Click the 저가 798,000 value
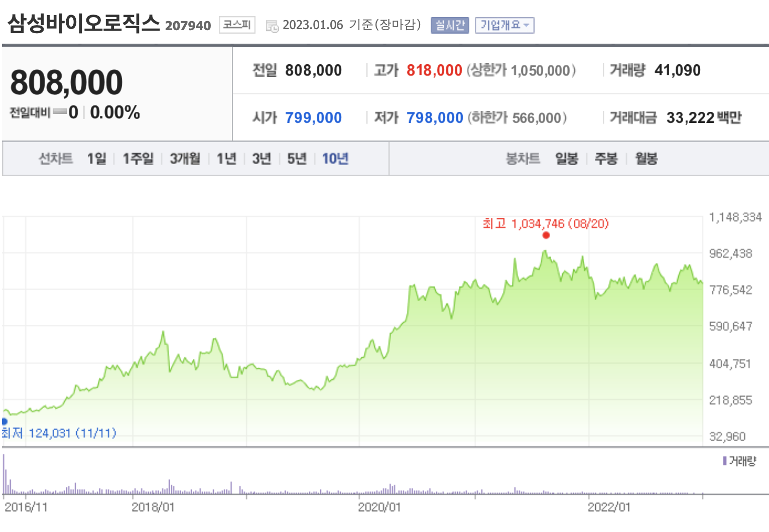The height and width of the screenshot is (532, 769). (435, 117)
